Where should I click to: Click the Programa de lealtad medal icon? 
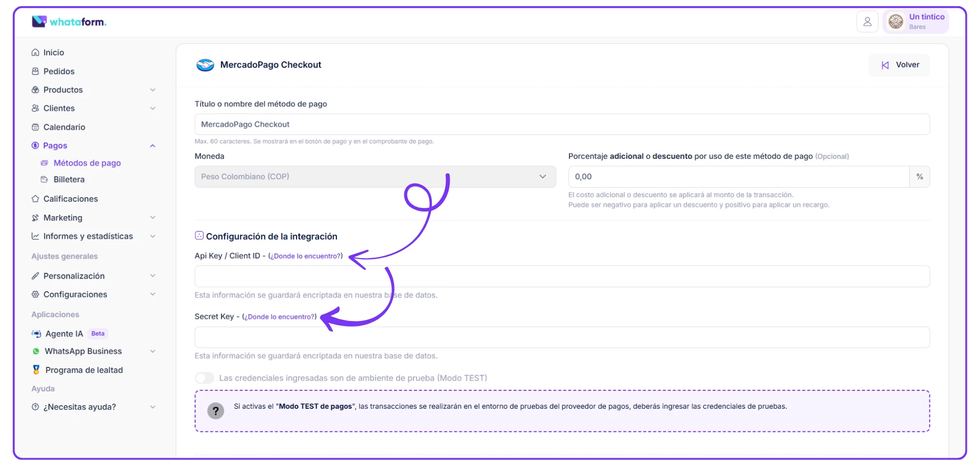[x=36, y=370]
